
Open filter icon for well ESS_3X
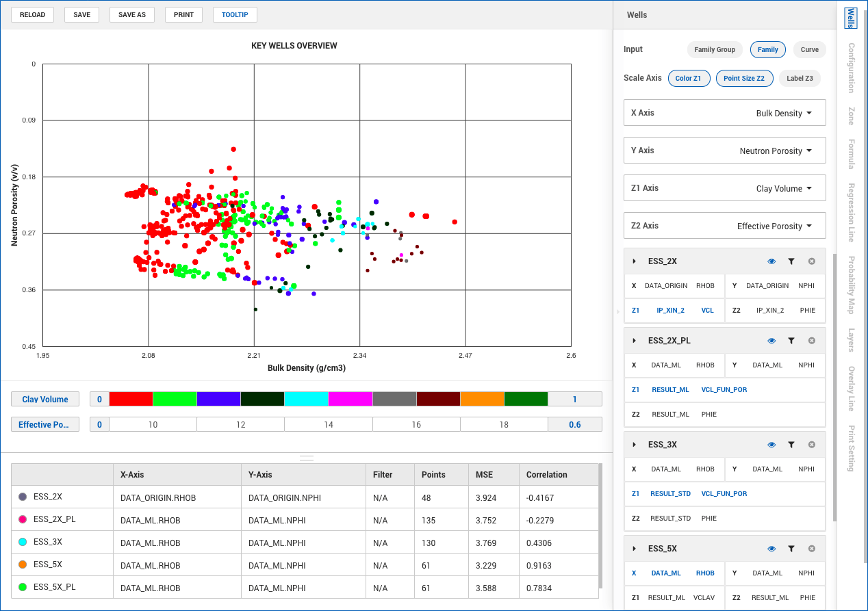point(791,445)
